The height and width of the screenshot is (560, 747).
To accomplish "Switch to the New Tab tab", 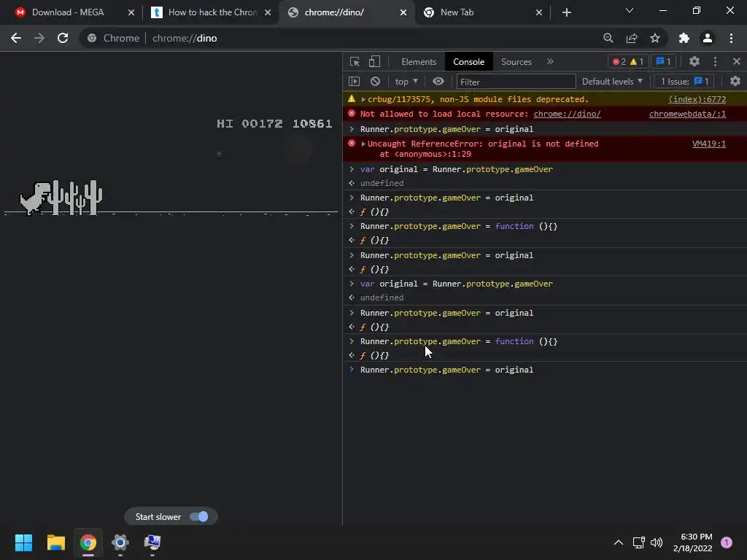I will coord(481,12).
